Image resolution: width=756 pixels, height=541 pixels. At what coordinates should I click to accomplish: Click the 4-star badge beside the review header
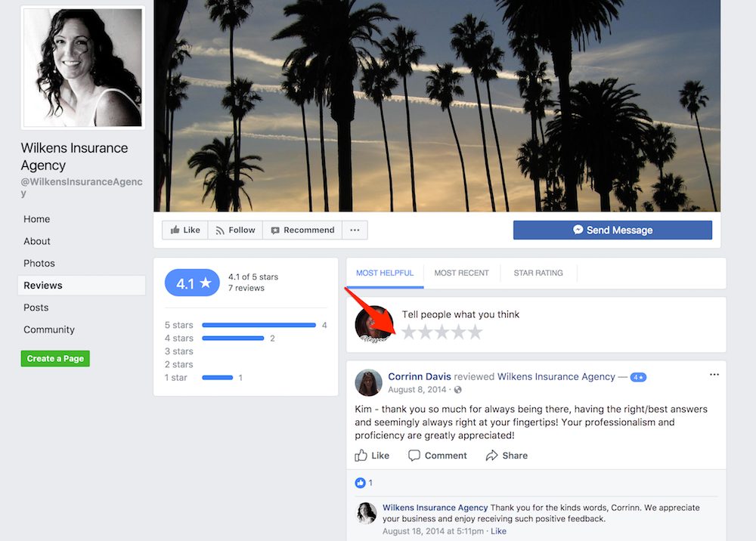pyautogui.click(x=638, y=377)
